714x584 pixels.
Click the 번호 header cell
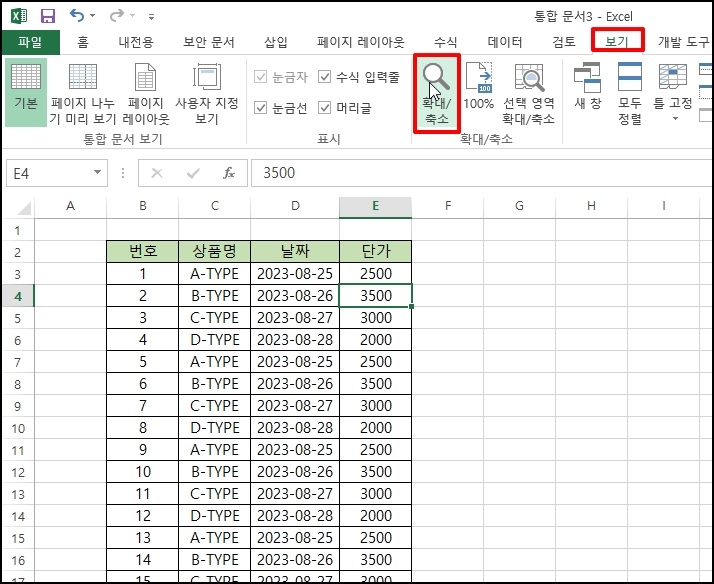click(143, 251)
